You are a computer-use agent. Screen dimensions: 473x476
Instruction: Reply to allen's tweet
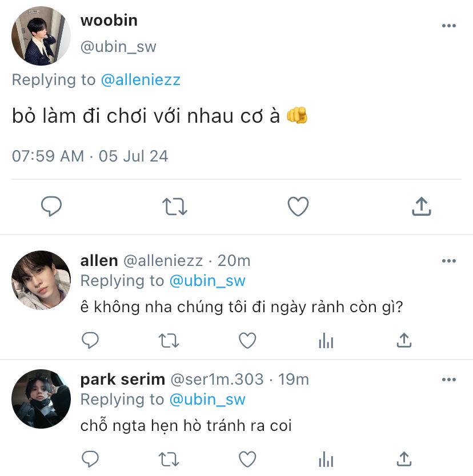pyautogui.click(x=90, y=340)
